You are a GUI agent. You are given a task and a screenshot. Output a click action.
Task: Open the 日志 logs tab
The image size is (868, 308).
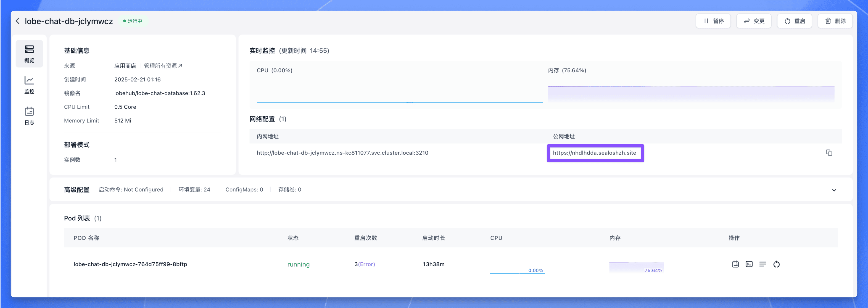[29, 116]
